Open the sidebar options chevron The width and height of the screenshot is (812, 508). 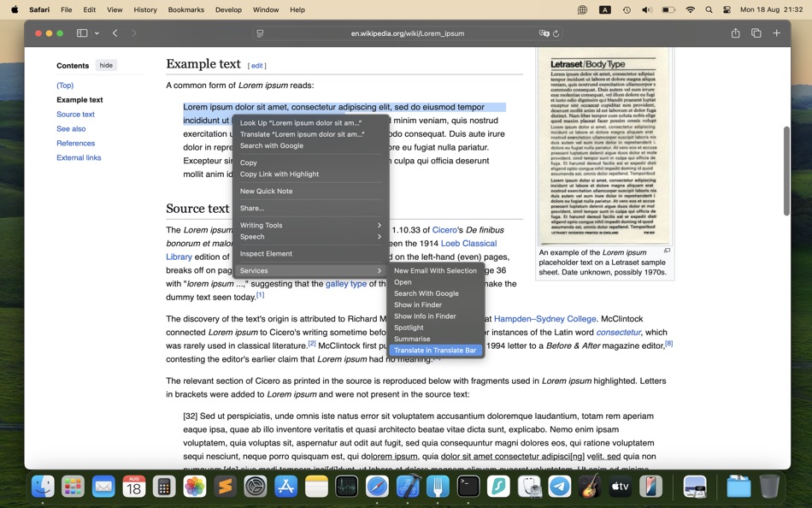(x=97, y=33)
